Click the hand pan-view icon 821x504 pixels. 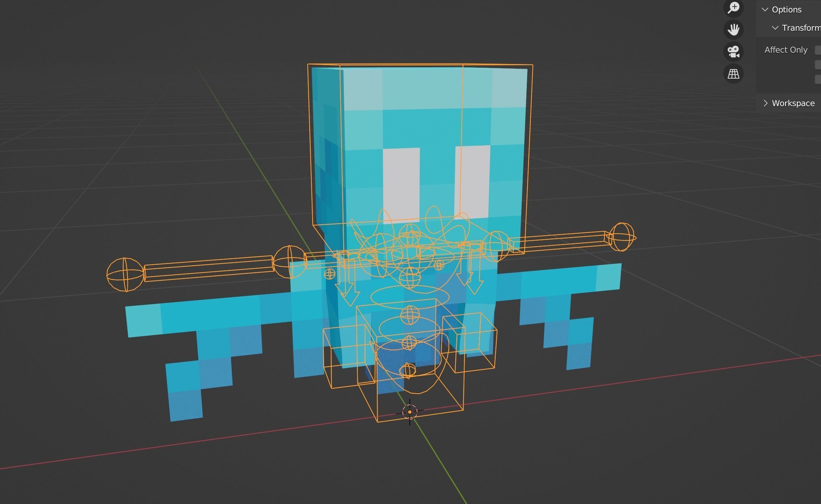[x=734, y=29]
